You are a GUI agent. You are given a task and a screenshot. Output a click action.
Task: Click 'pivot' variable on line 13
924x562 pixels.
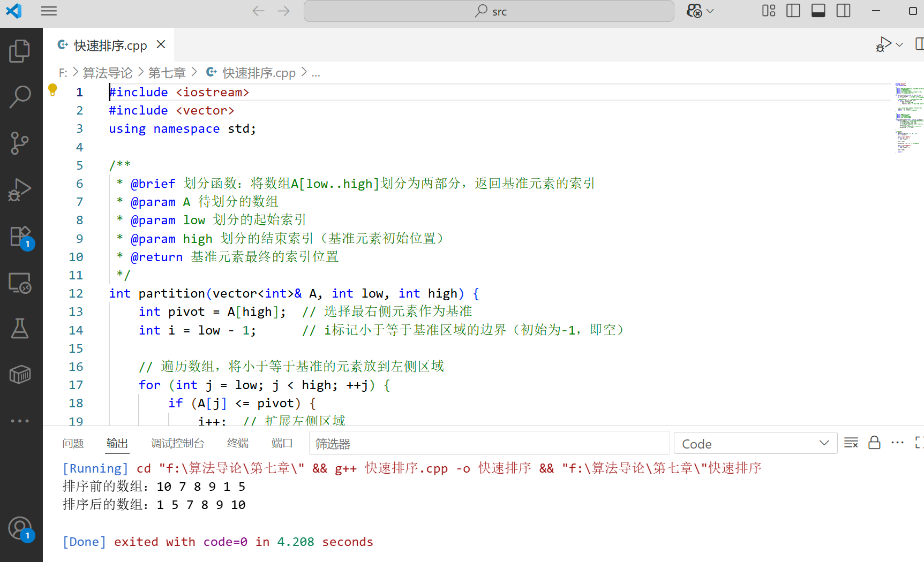[x=186, y=312]
